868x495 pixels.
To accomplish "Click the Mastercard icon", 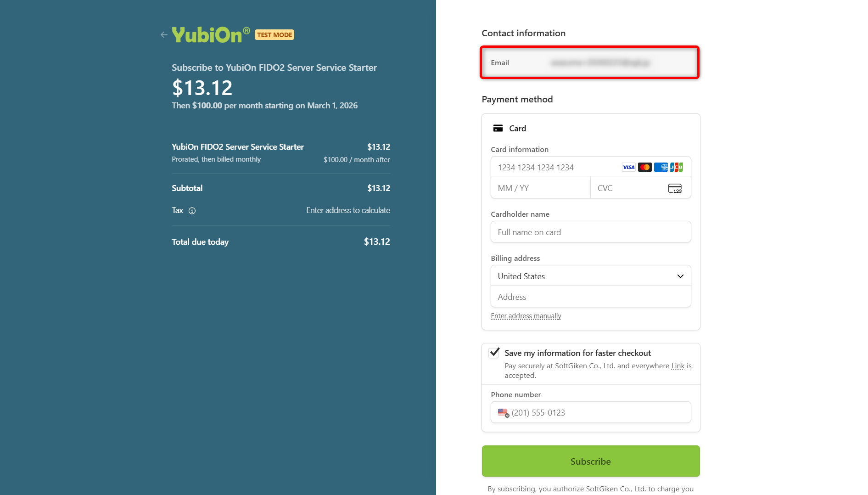I will coord(644,167).
